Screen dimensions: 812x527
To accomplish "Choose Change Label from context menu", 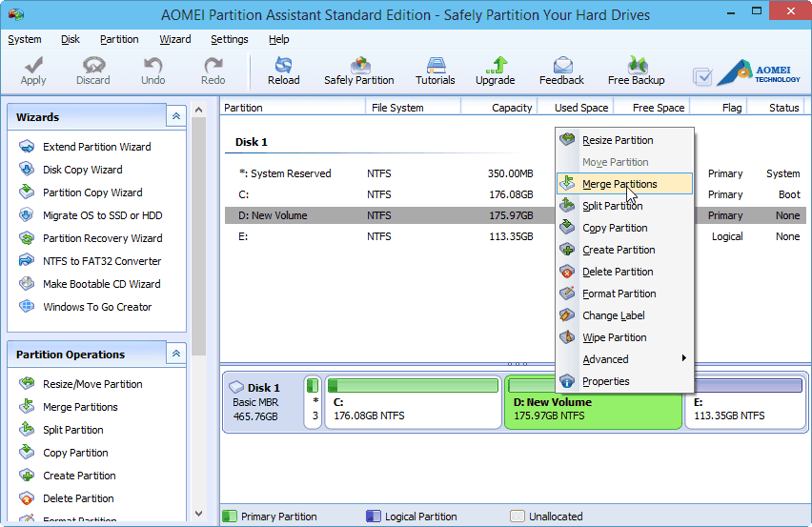I will 624,315.
